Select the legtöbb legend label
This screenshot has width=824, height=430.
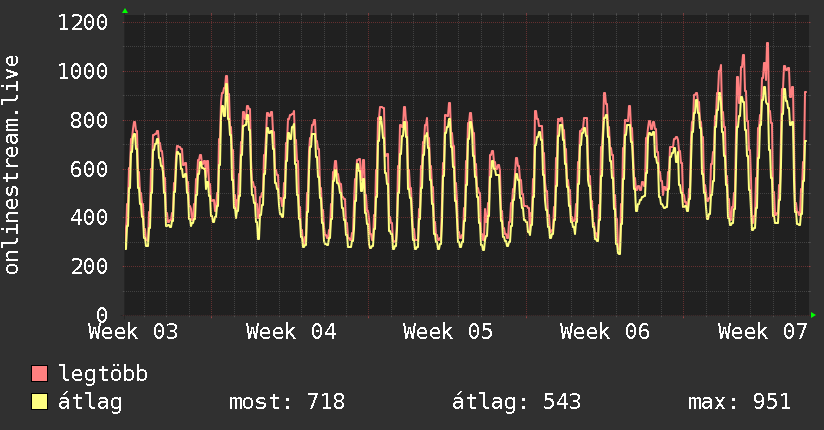103,374
